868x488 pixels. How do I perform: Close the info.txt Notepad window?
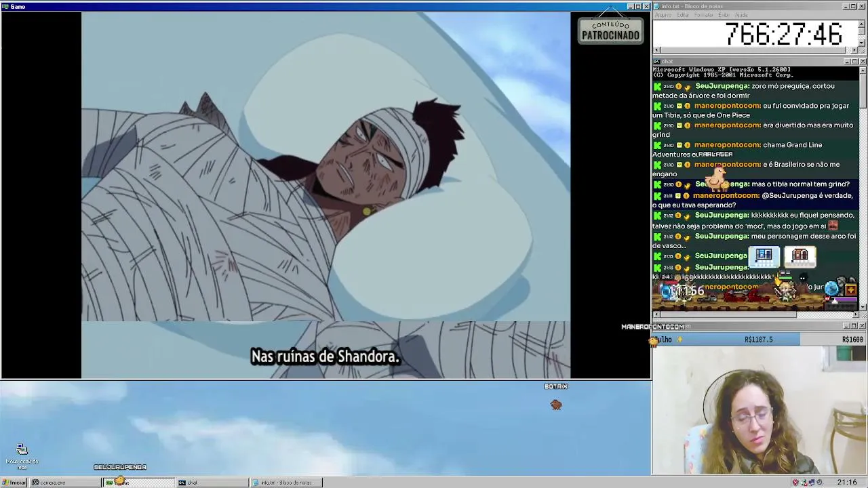click(863, 7)
